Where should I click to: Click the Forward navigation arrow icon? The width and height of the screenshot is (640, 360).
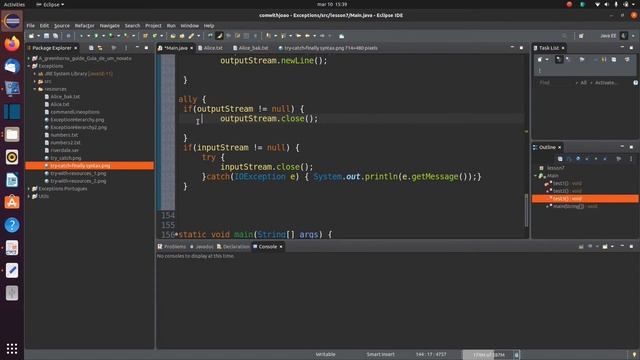[x=322, y=36]
